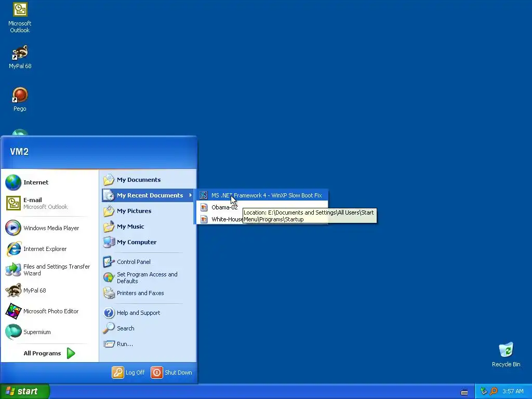Launch Supermium from Start menu
This screenshot has height=399, width=532.
click(x=49, y=332)
